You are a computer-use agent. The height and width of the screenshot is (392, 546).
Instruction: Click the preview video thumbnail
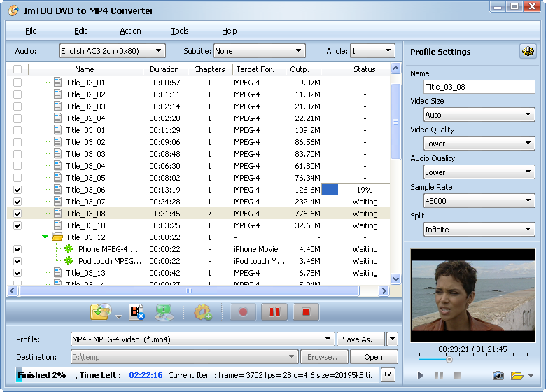(473, 295)
